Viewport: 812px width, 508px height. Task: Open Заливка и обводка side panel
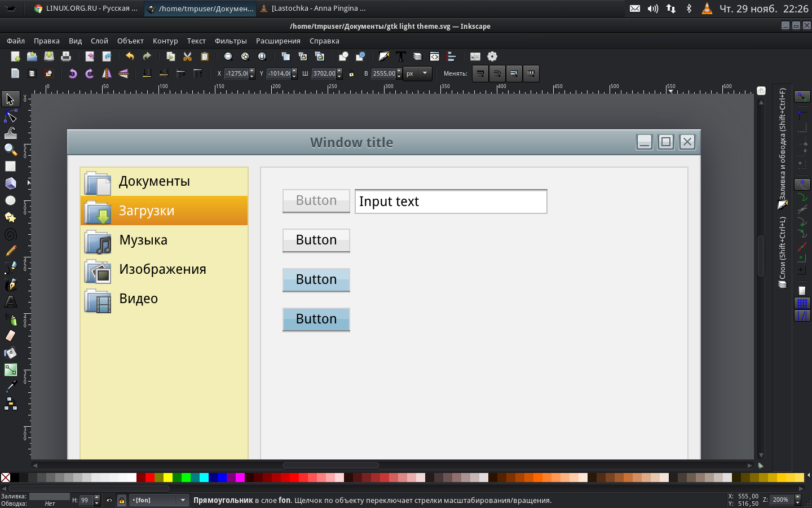(x=783, y=148)
